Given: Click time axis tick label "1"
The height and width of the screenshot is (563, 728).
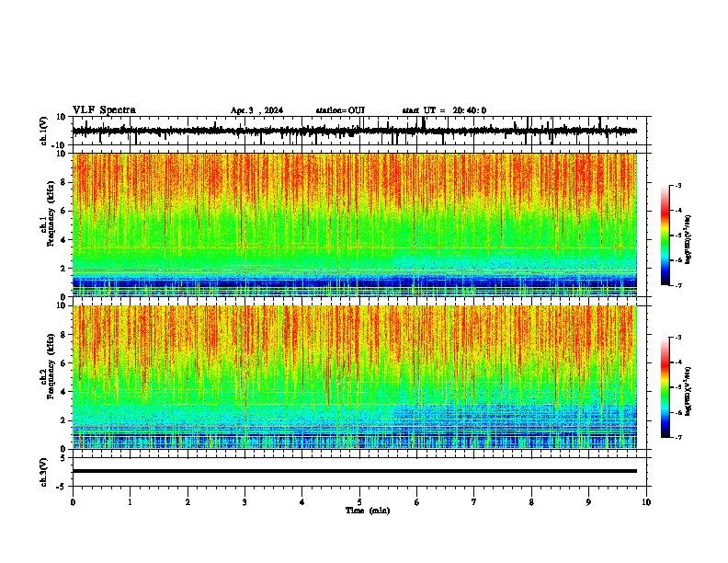Looking at the screenshot, I should [130, 502].
